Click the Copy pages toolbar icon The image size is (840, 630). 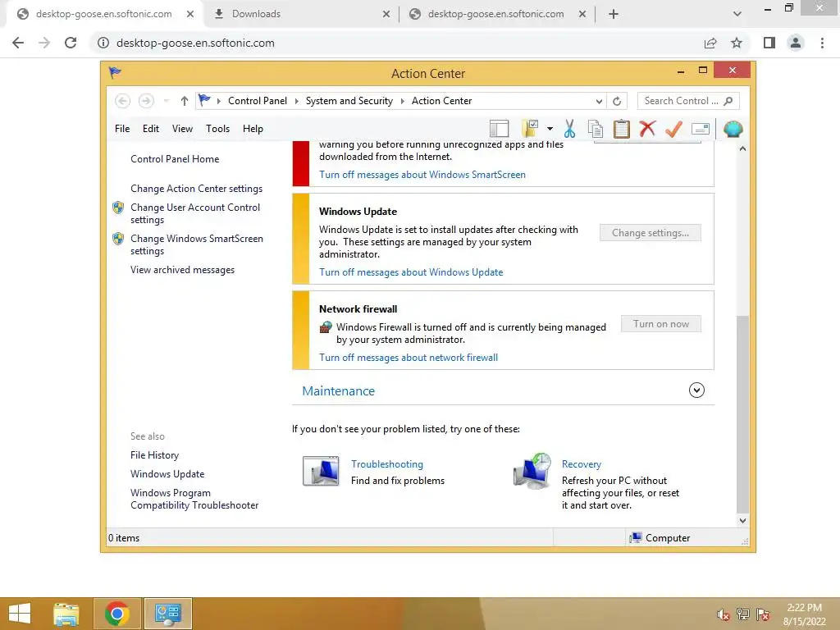click(596, 129)
